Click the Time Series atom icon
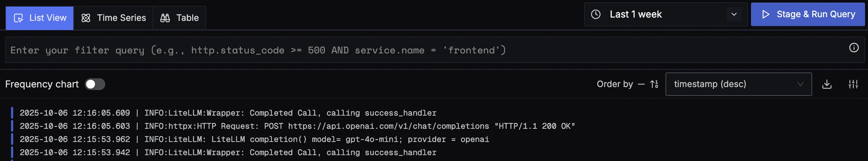This screenshot has width=868, height=161. click(86, 18)
